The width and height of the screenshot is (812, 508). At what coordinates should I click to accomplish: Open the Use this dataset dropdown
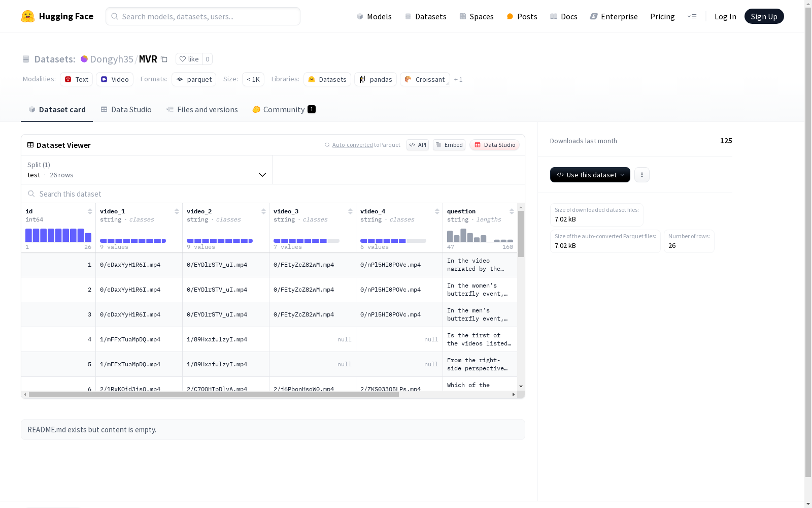tap(590, 175)
